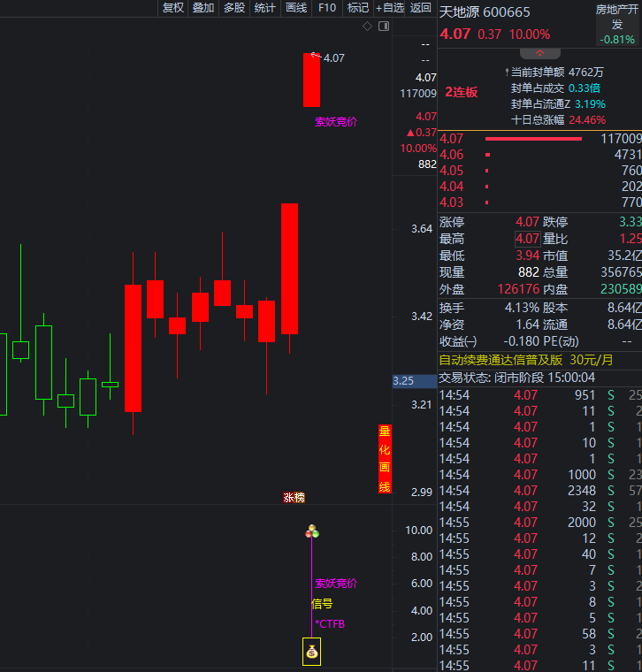
Task: Click the stock name 天地源 600665
Action: point(485,12)
